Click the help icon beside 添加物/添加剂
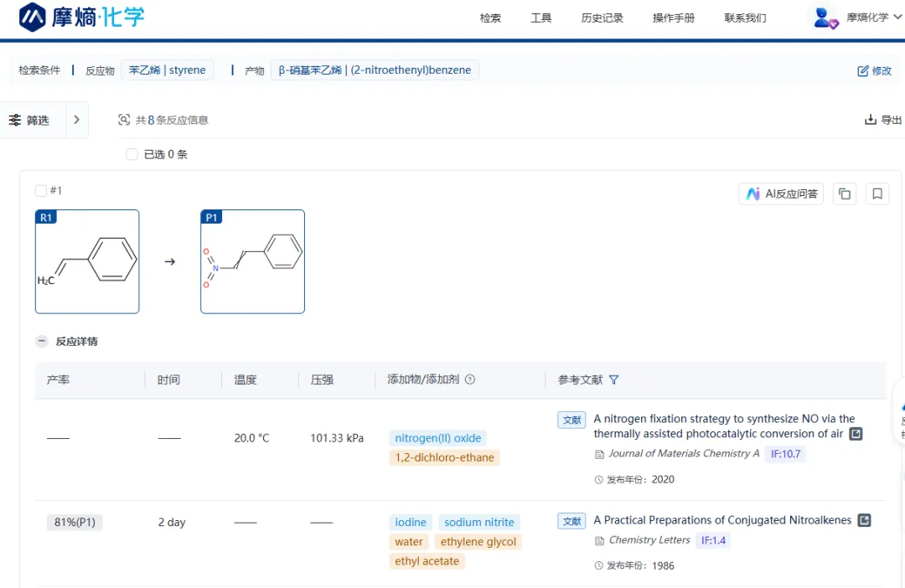This screenshot has height=588, width=905. tap(470, 380)
